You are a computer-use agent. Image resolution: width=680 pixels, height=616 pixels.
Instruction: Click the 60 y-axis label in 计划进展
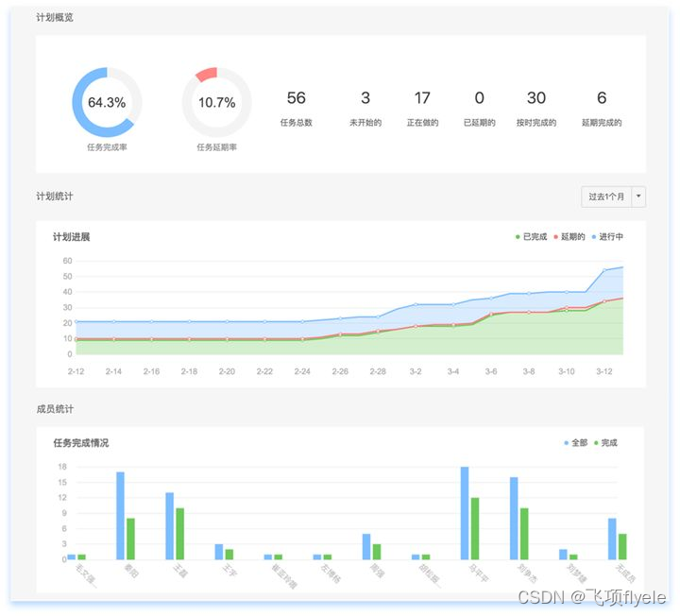click(67, 261)
